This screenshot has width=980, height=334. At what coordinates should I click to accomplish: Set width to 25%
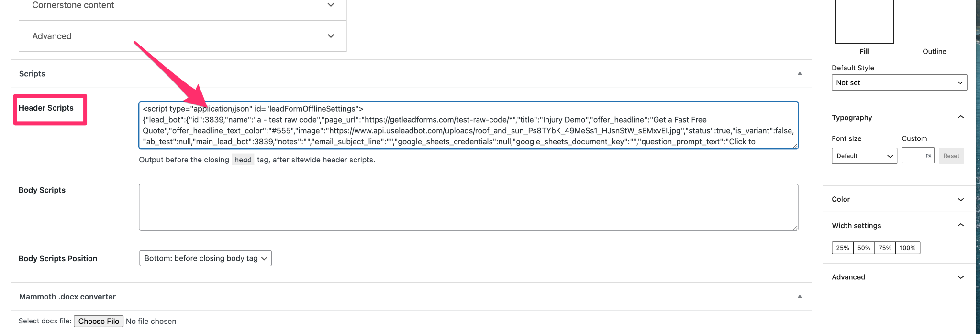[842, 248]
